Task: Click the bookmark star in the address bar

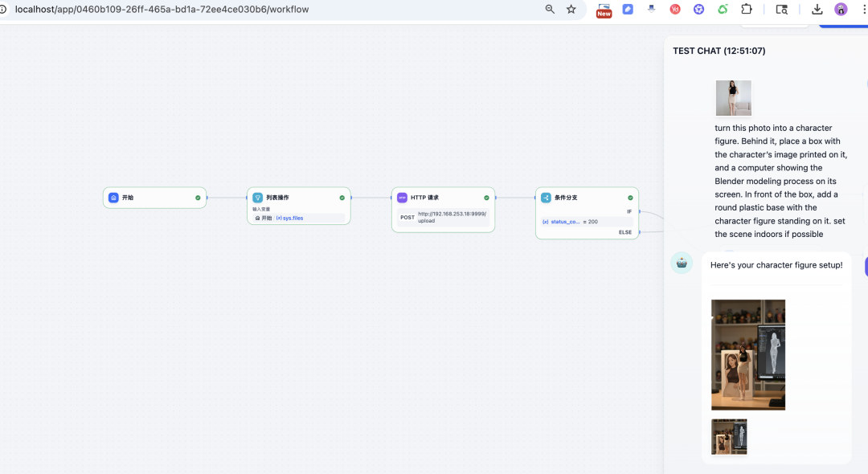Action: (x=571, y=9)
